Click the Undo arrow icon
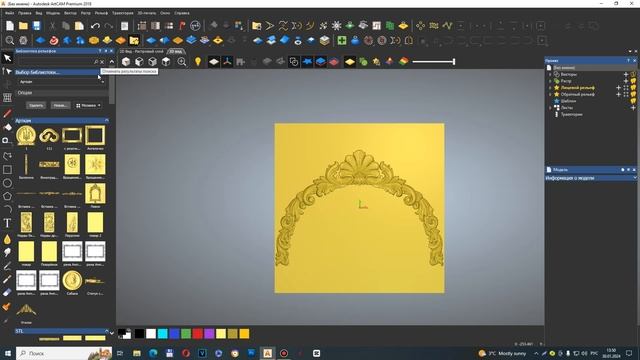This screenshot has height=360, width=640. pyautogui.click(x=95, y=26)
